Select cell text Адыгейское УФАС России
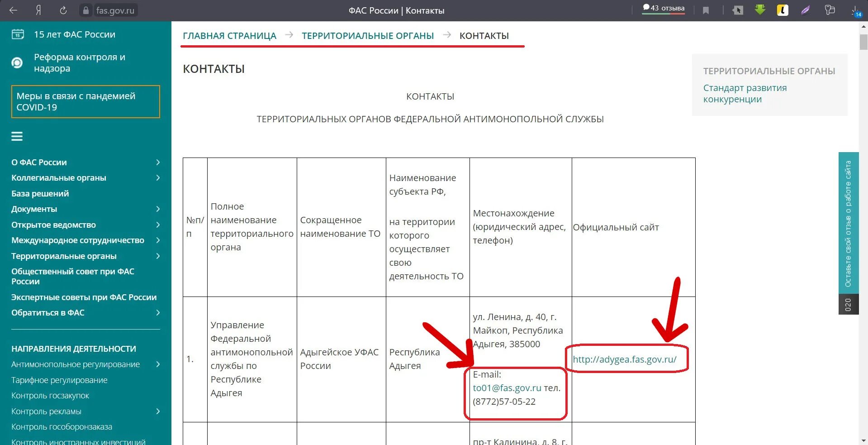Screen dimensions: 868x445 339,359
